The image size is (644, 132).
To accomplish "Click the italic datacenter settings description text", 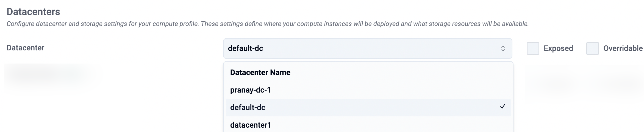I will click(267, 24).
